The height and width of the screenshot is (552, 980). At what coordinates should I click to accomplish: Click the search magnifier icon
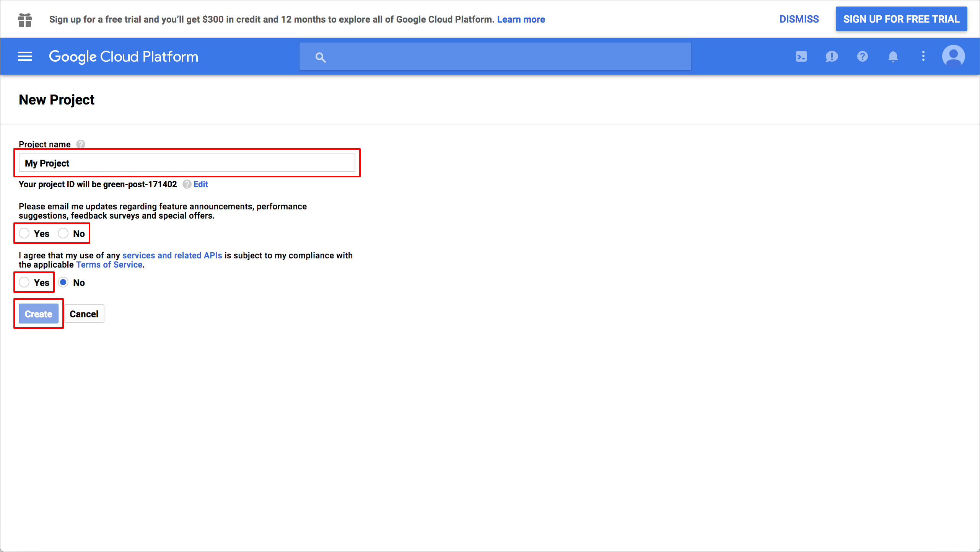point(321,57)
